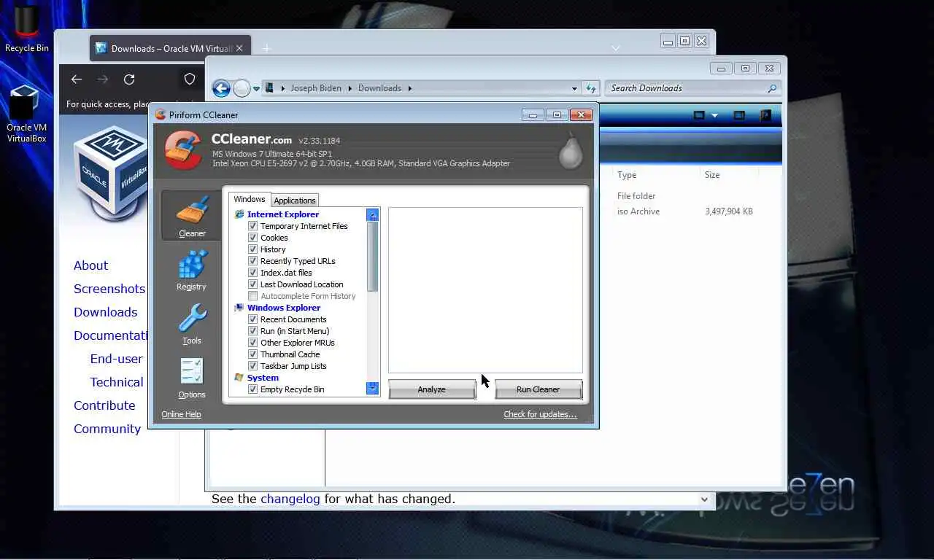The height and width of the screenshot is (560, 934).
Task: Click browser forward arrow
Action: [x=103, y=79]
